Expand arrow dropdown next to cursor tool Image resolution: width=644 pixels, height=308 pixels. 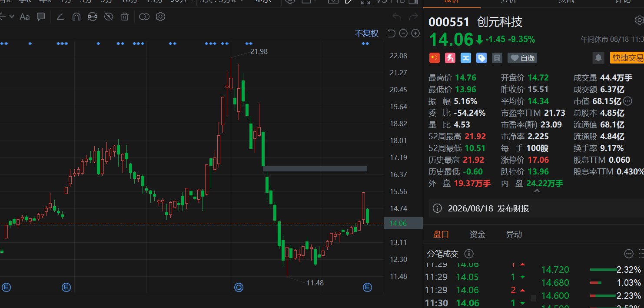[x=11, y=17]
